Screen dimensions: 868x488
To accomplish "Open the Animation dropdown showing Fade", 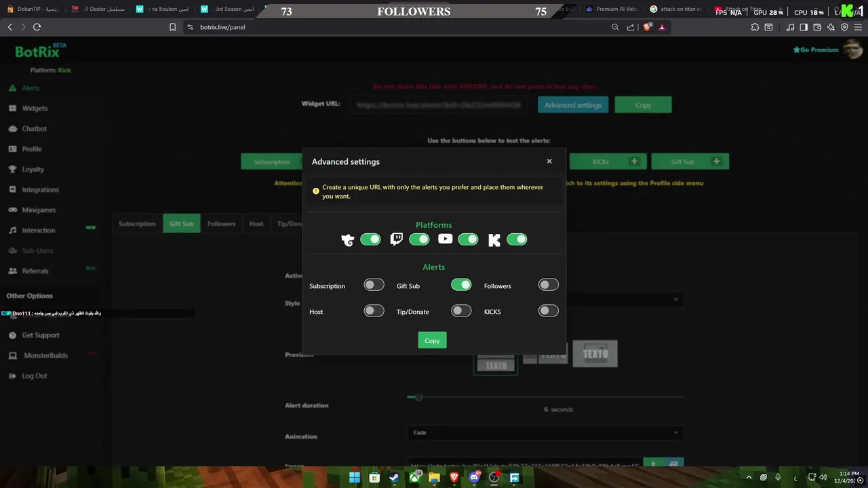I will (x=545, y=432).
